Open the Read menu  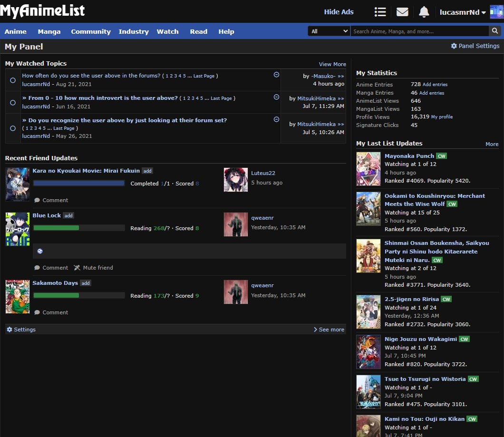[198, 31]
